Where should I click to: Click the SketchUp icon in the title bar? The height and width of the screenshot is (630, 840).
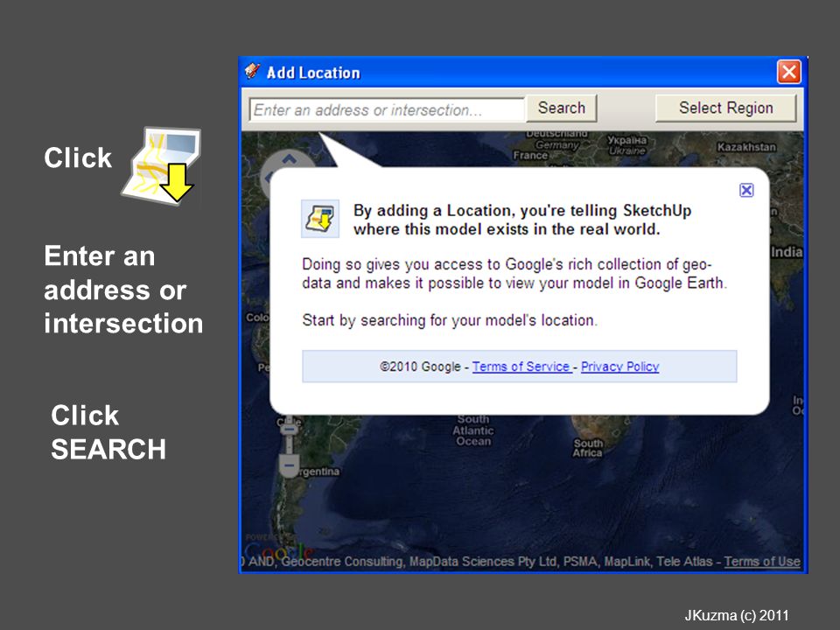[252, 71]
